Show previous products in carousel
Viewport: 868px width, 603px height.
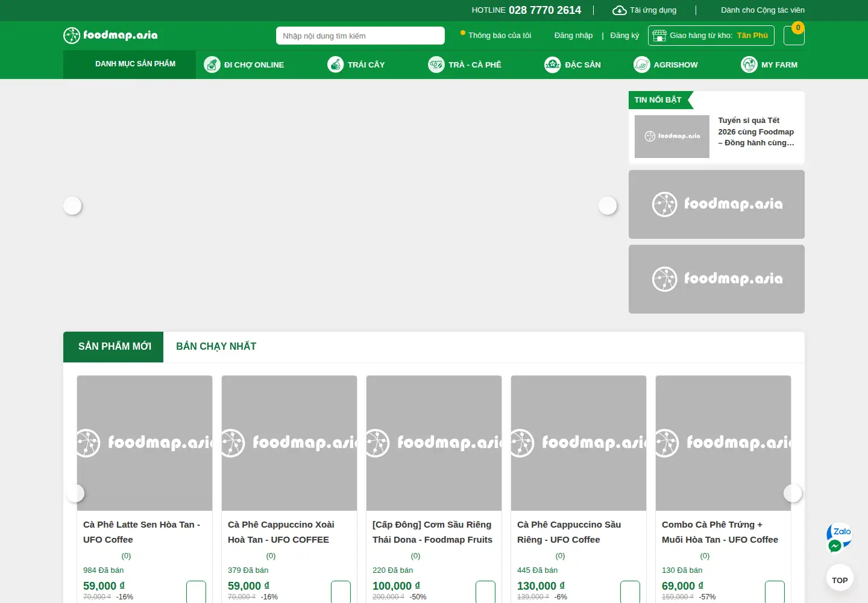[75, 493]
